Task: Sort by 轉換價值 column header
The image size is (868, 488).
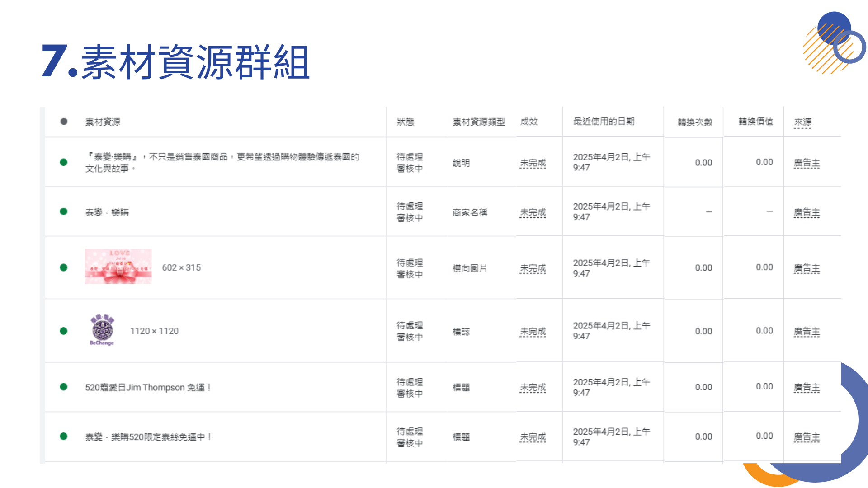Action: 756,122
